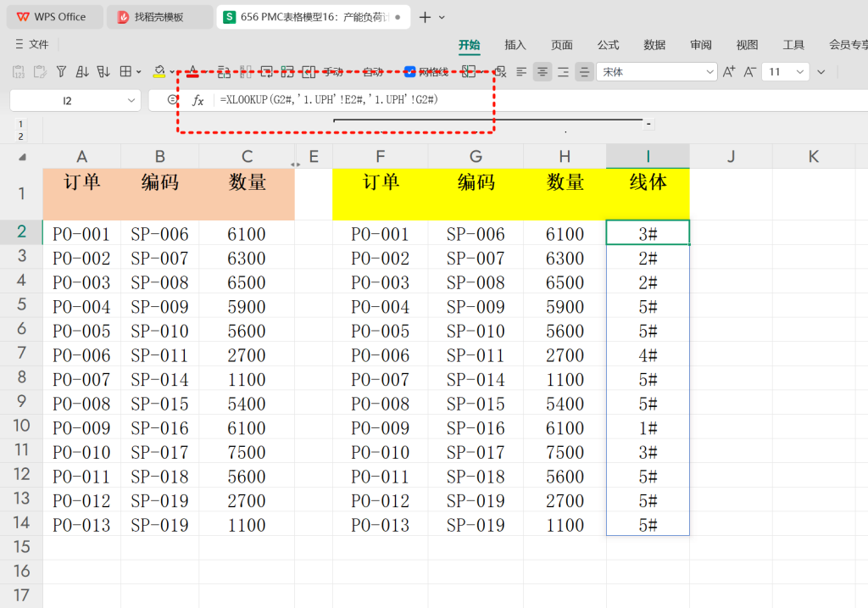The width and height of the screenshot is (868, 608).
Task: Click the decrease font size icon
Action: [x=749, y=71]
